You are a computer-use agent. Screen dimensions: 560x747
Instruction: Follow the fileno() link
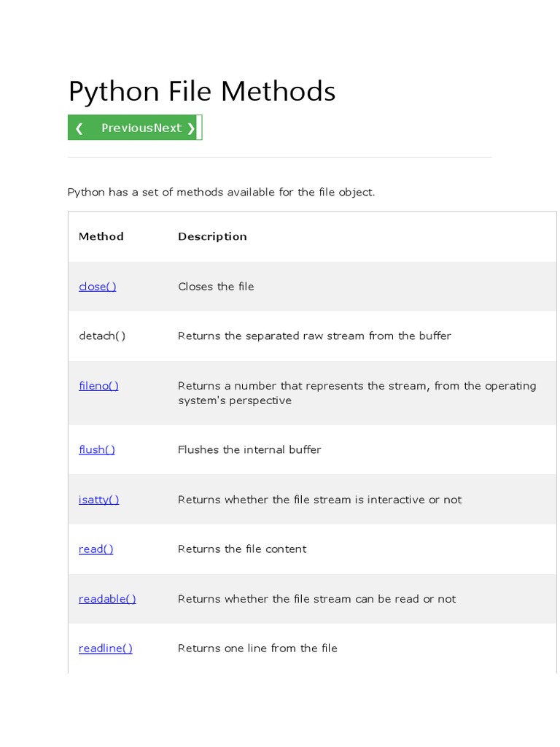[98, 386]
